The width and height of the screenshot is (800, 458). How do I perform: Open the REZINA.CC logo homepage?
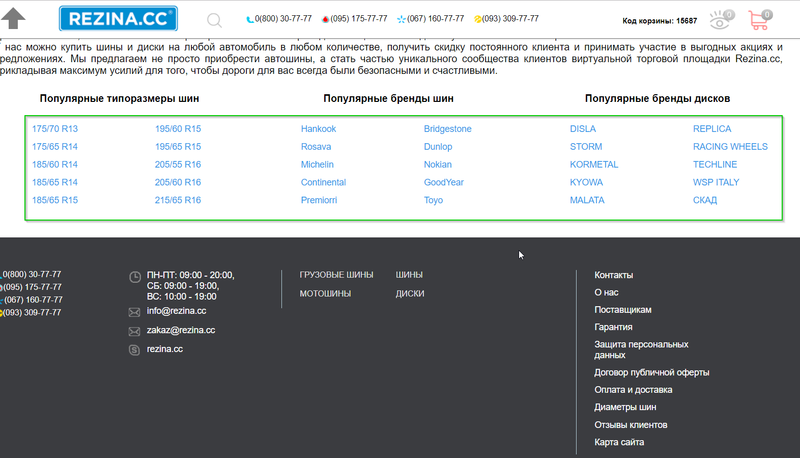tap(118, 19)
